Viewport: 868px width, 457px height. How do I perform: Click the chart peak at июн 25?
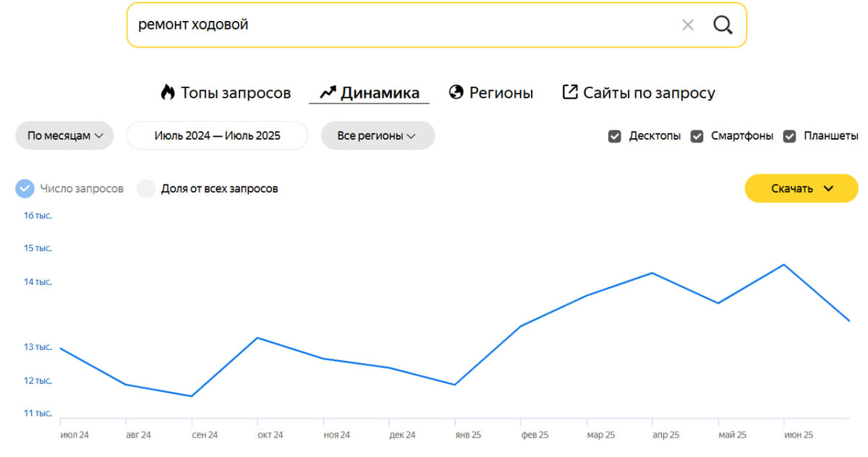coord(783,265)
